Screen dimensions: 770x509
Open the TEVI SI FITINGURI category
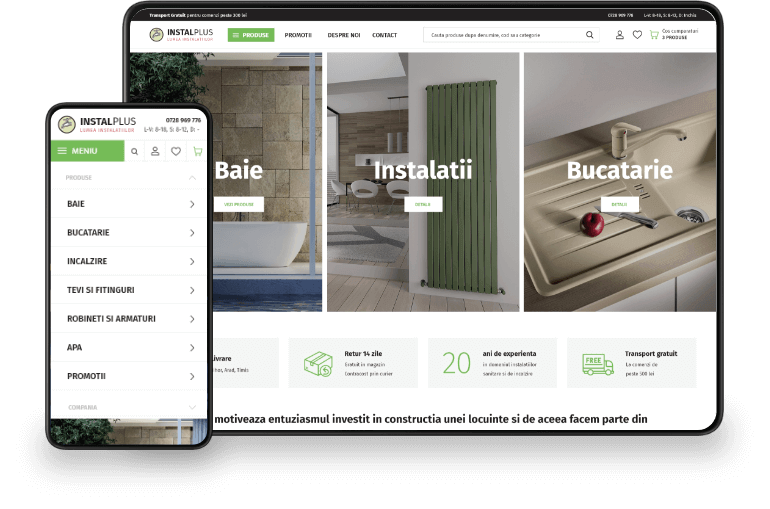[x=129, y=290]
